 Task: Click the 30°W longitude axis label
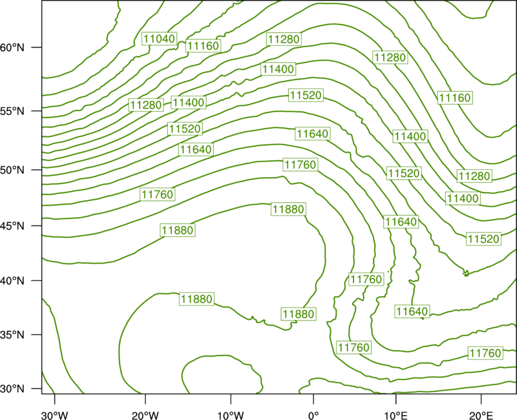point(54,415)
